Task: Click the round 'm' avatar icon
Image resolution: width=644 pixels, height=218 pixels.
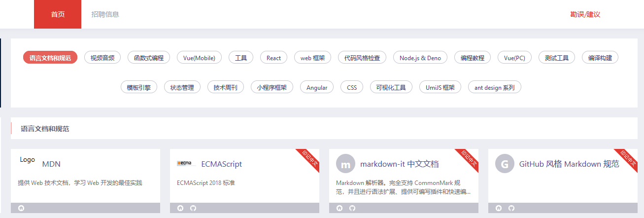Action: pyautogui.click(x=345, y=164)
